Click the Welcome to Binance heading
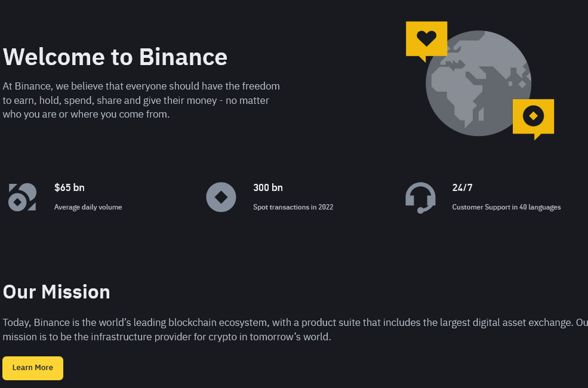Viewport: 588px width, 388px height. pyautogui.click(x=115, y=57)
